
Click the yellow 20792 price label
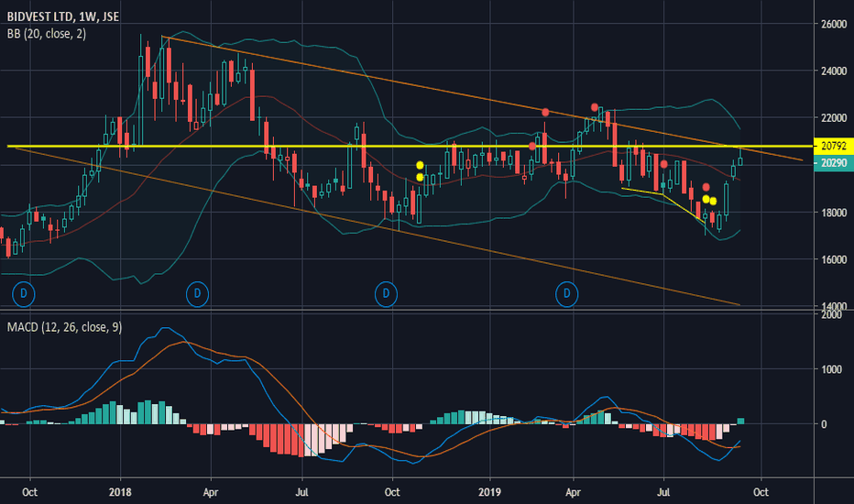tap(833, 146)
